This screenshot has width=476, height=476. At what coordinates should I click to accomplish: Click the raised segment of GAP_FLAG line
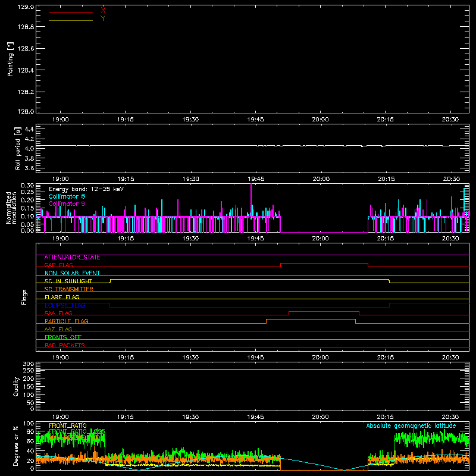(x=324, y=264)
